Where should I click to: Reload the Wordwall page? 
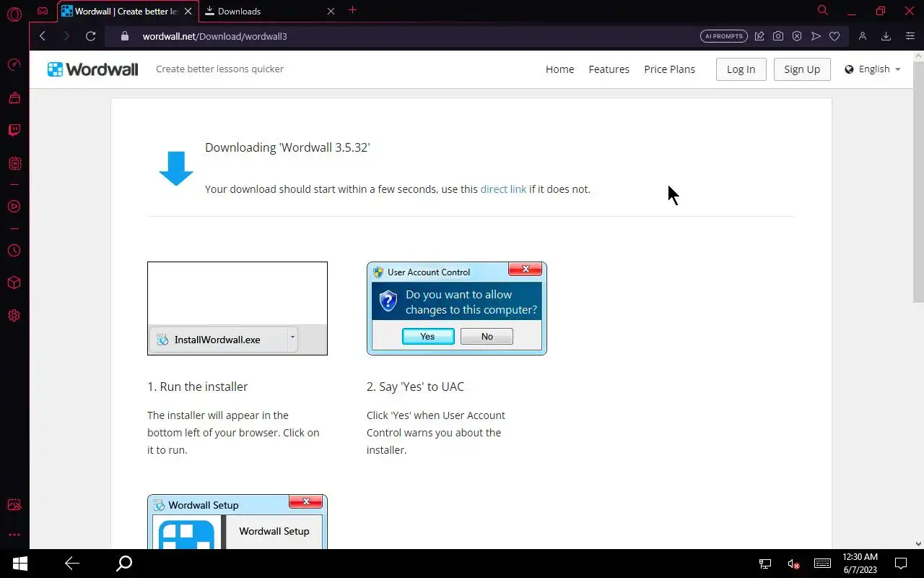click(x=90, y=36)
